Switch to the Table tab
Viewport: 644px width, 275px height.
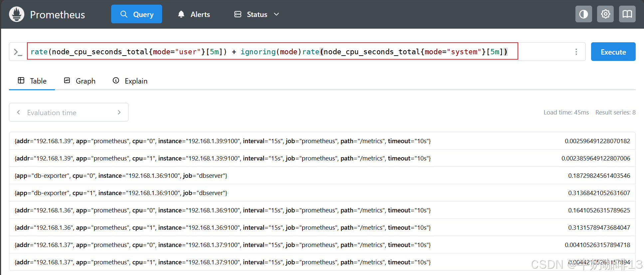[32, 81]
